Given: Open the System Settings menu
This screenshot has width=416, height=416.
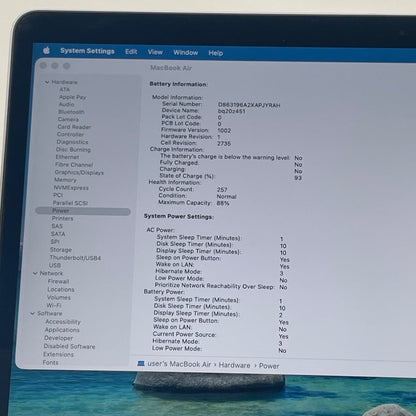Looking at the screenshot, I should [87, 51].
